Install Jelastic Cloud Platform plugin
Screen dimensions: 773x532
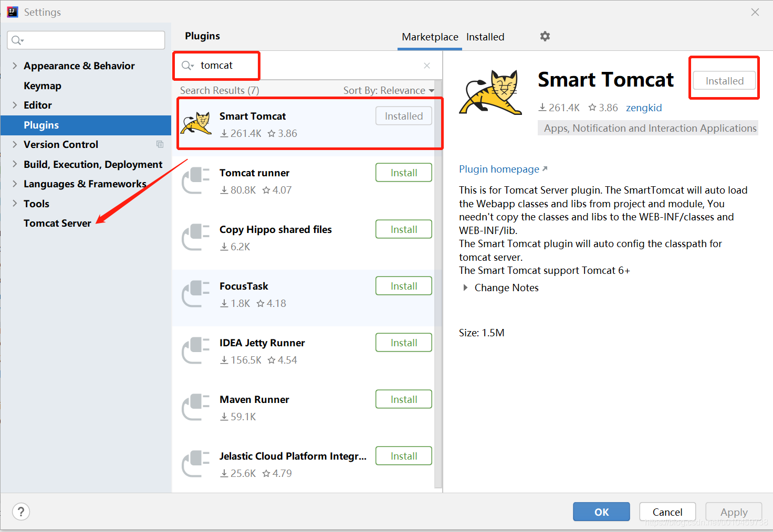(x=404, y=456)
